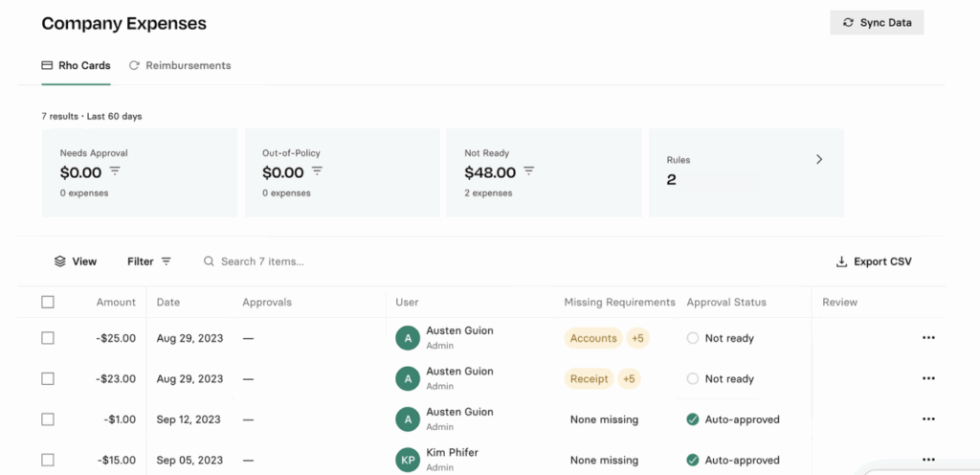The width and height of the screenshot is (980, 475).
Task: Select the -$1.00 expense row checkbox
Action: [48, 419]
